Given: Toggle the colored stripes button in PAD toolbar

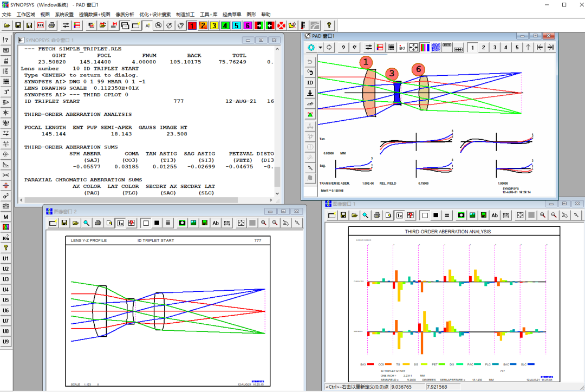Looking at the screenshot, I should tap(425, 47).
